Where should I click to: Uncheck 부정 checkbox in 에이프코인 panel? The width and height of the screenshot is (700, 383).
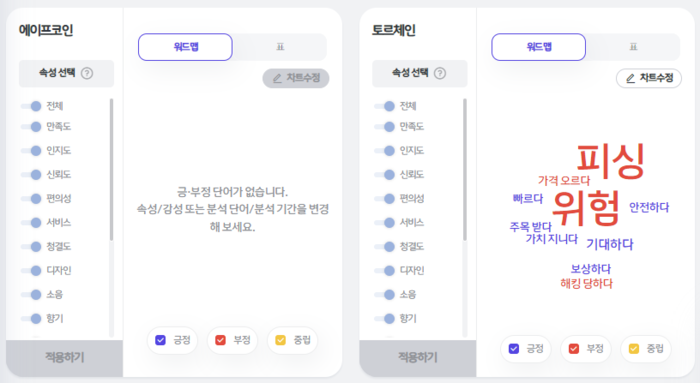coord(221,340)
